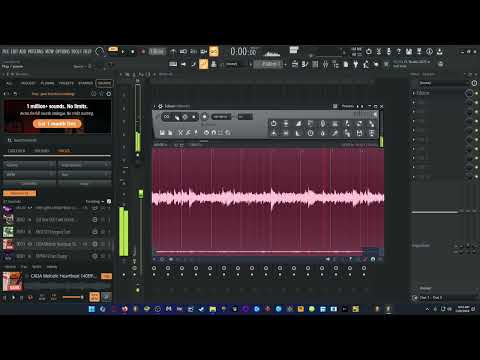Open the folder icon on Windows taskbar
Image resolution: width=480 pixels, height=360 pixels.
tap(212, 309)
